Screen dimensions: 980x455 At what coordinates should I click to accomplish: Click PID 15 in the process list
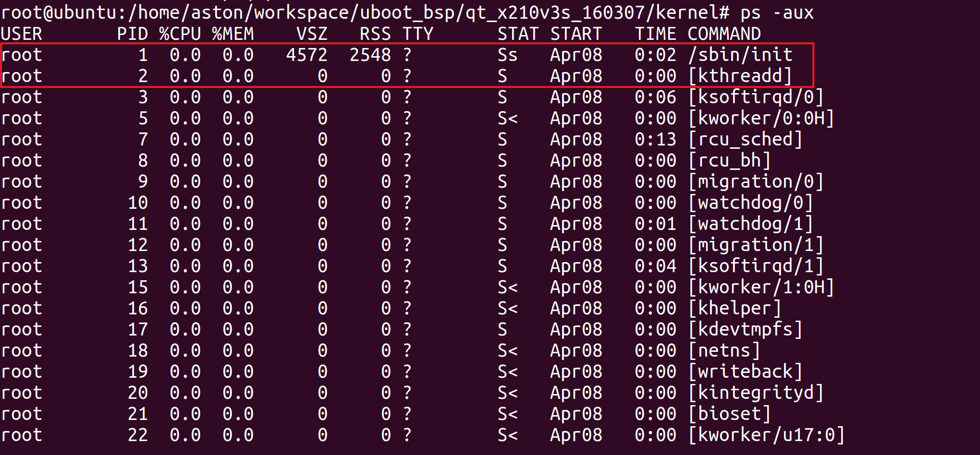pyautogui.click(x=138, y=287)
